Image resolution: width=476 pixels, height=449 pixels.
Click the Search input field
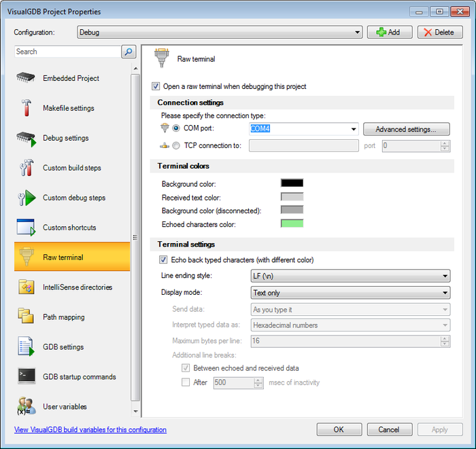68,52
